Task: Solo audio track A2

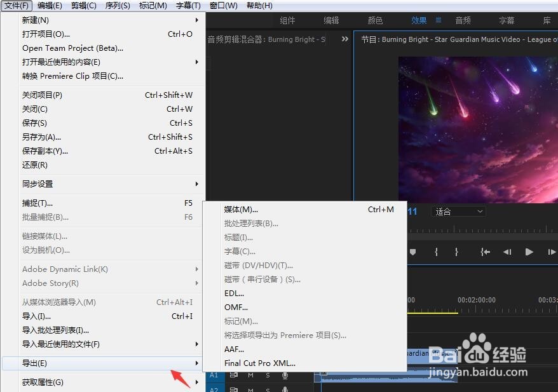Action: [x=268, y=390]
